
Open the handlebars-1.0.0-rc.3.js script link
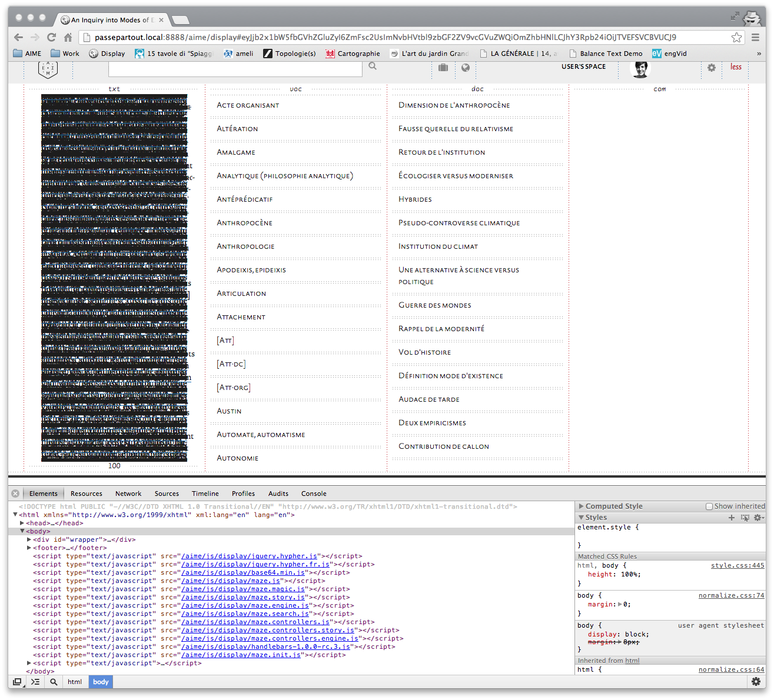[266, 646]
